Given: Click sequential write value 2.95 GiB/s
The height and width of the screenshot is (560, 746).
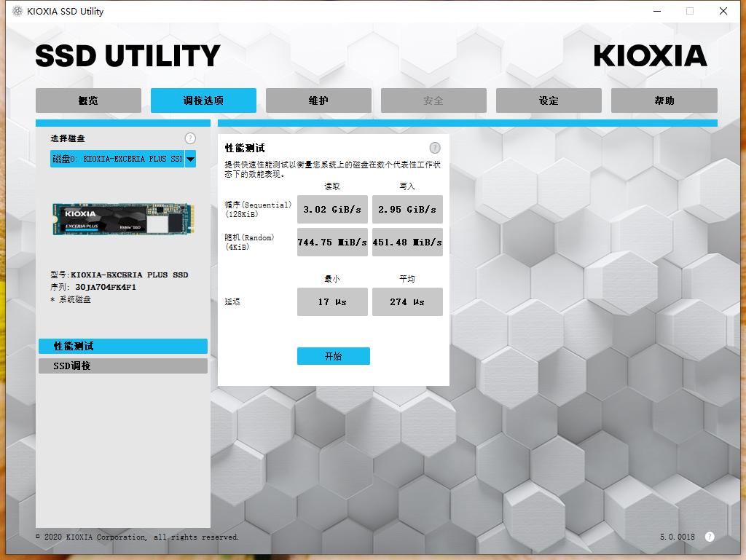Looking at the screenshot, I should (407, 209).
